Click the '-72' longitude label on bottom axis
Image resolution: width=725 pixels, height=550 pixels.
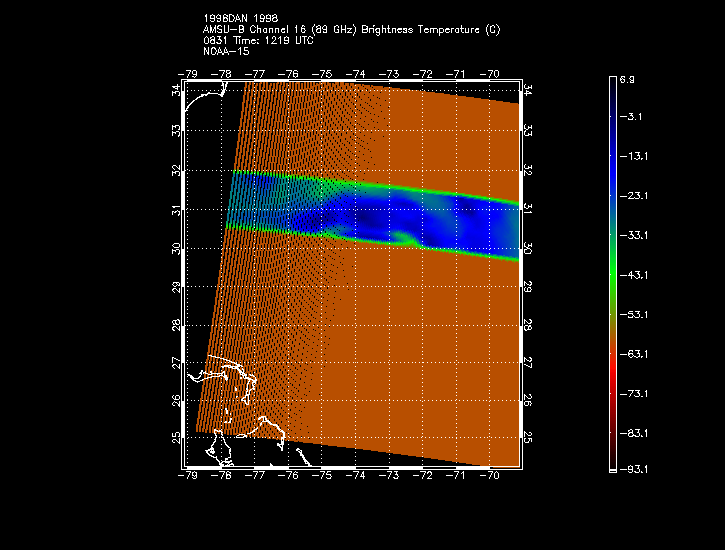point(422,476)
